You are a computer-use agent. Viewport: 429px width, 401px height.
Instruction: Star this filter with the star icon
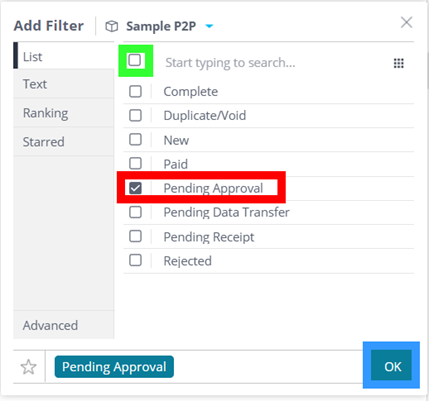pyautogui.click(x=29, y=367)
